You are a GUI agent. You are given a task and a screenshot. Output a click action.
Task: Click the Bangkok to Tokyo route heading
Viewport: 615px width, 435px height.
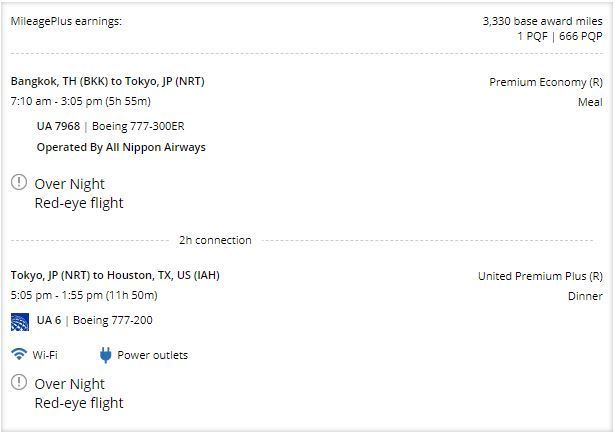(x=107, y=81)
